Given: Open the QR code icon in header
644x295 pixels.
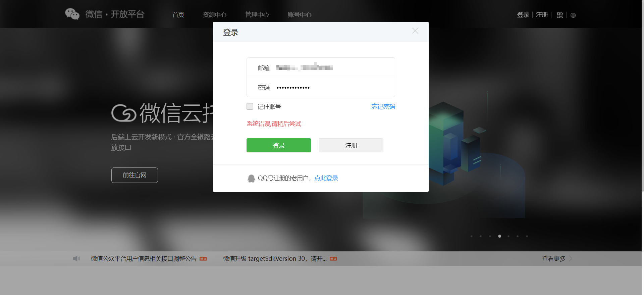Looking at the screenshot, I should [560, 15].
